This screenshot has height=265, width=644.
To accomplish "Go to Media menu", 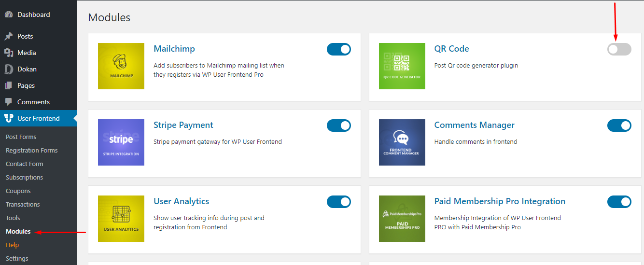I will (x=39, y=53).
